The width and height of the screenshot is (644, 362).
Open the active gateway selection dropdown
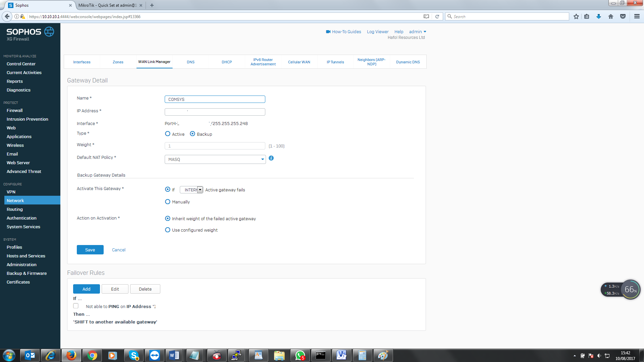(192, 190)
